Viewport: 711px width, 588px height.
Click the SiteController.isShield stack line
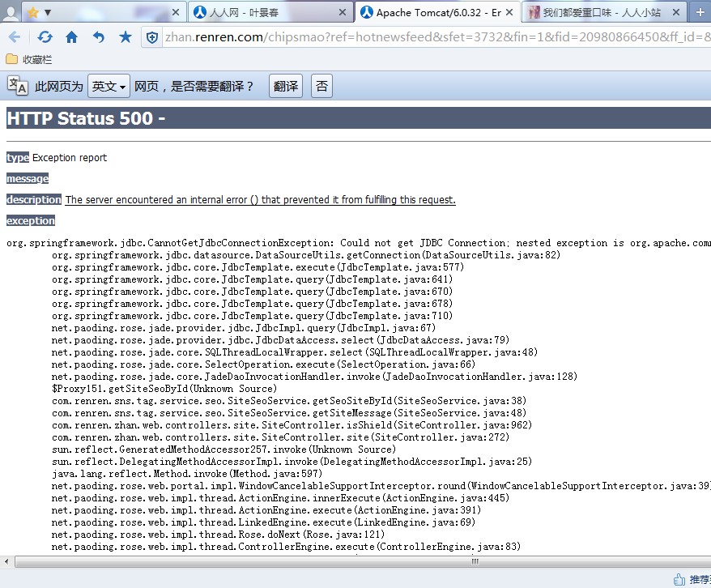tap(292, 425)
